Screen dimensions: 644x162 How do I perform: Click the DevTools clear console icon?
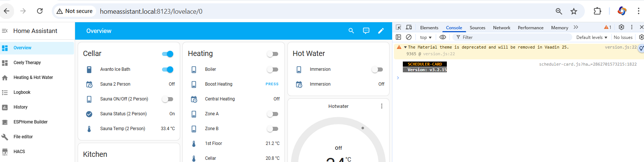point(409,37)
